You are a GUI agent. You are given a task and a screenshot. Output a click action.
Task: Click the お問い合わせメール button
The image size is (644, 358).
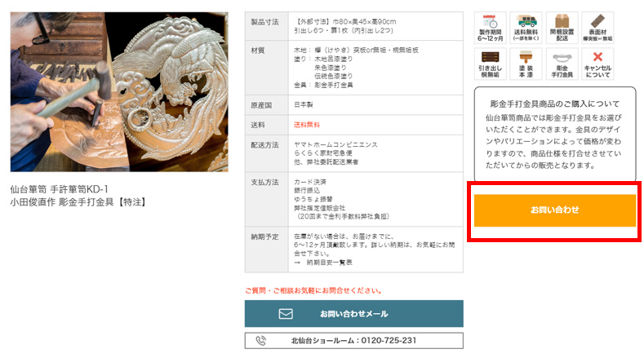tap(354, 314)
